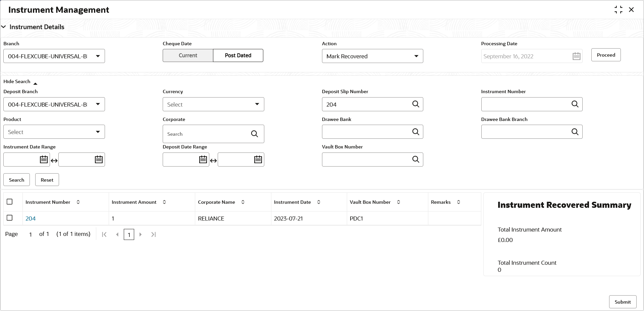This screenshot has width=644, height=311.
Task: Collapse the Instrument Details section
Action: pyautogui.click(x=4, y=27)
